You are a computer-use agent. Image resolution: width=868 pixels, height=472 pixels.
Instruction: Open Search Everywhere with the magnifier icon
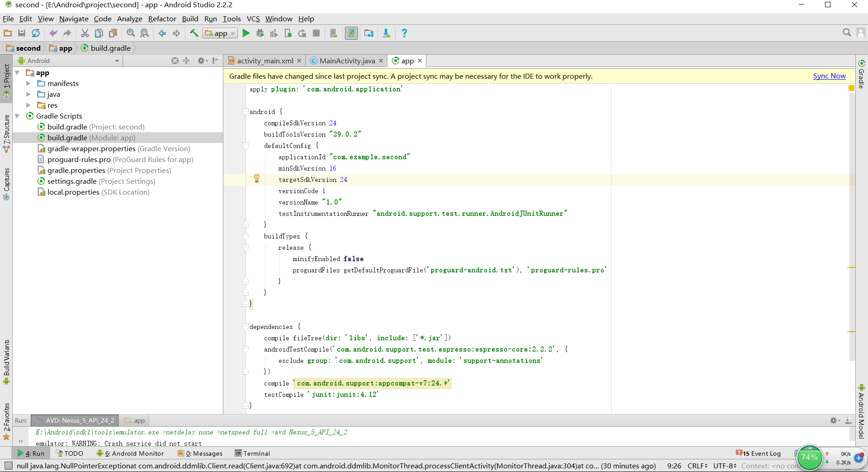(847, 33)
